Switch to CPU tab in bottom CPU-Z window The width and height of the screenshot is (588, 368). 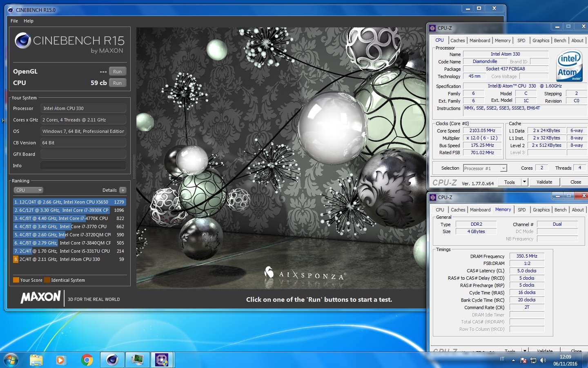440,210
